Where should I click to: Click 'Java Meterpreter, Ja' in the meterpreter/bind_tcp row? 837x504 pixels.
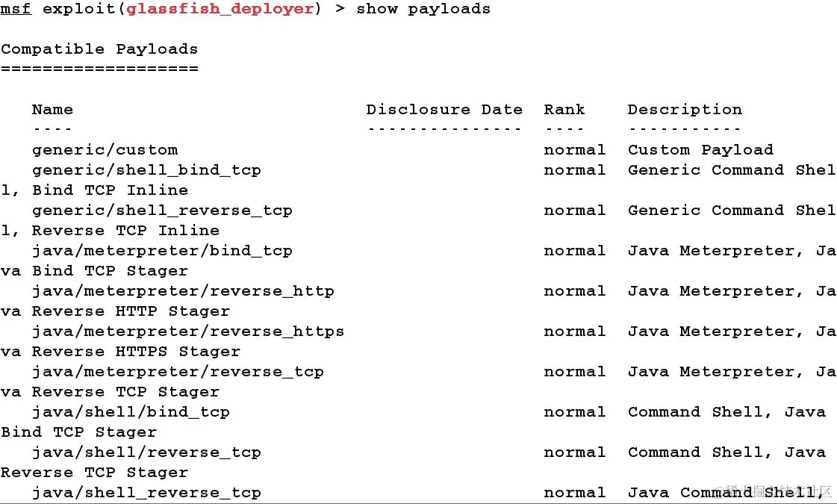point(732,251)
